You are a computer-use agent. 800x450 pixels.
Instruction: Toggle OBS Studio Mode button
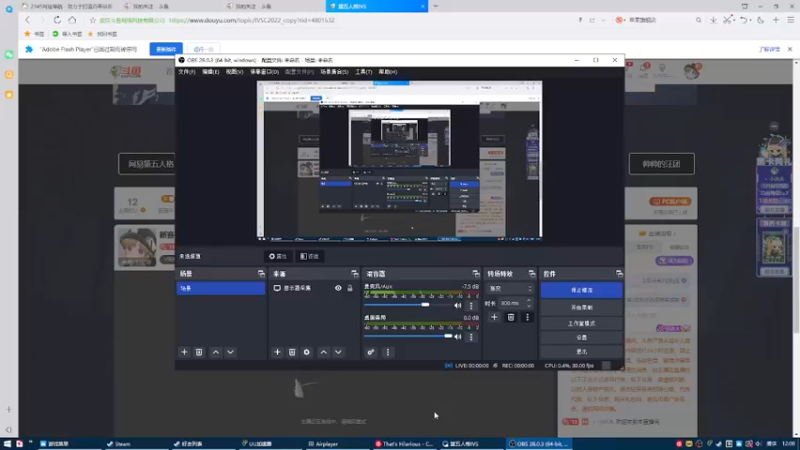[x=582, y=323]
